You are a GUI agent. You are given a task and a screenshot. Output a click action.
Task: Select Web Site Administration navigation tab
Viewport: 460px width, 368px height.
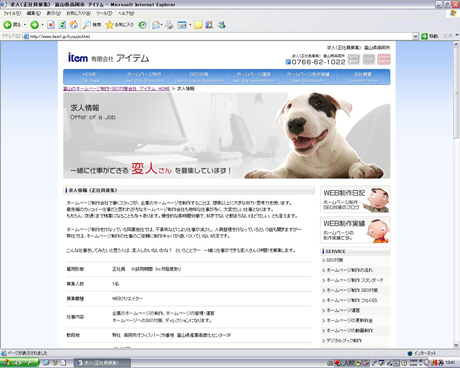pos(254,77)
